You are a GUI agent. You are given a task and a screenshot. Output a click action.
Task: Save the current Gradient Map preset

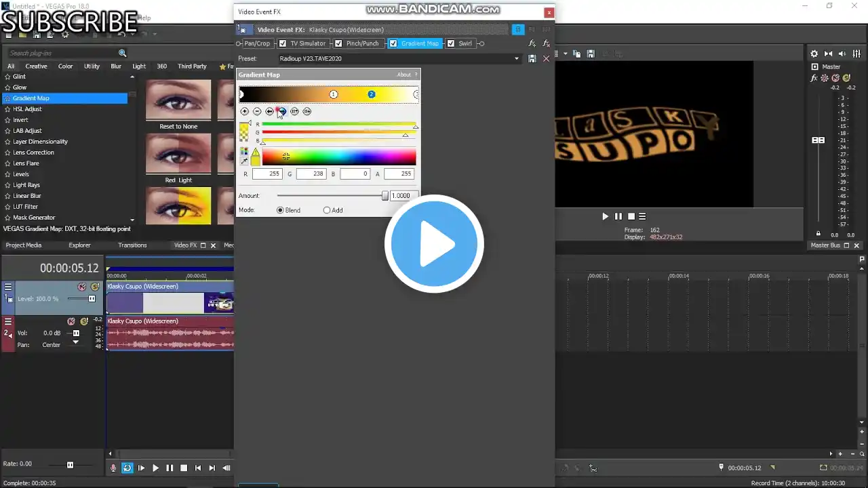532,59
